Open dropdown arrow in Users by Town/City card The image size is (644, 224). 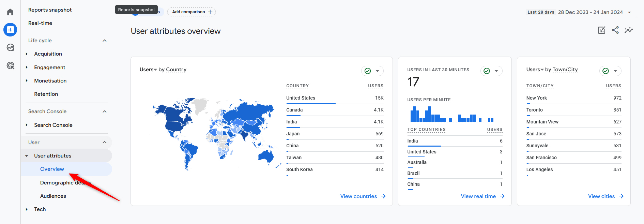pos(615,71)
